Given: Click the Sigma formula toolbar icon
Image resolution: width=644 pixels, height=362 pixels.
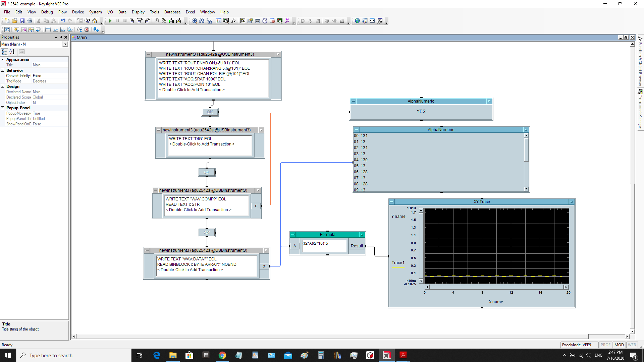Looking at the screenshot, I should pyautogui.click(x=7, y=29).
